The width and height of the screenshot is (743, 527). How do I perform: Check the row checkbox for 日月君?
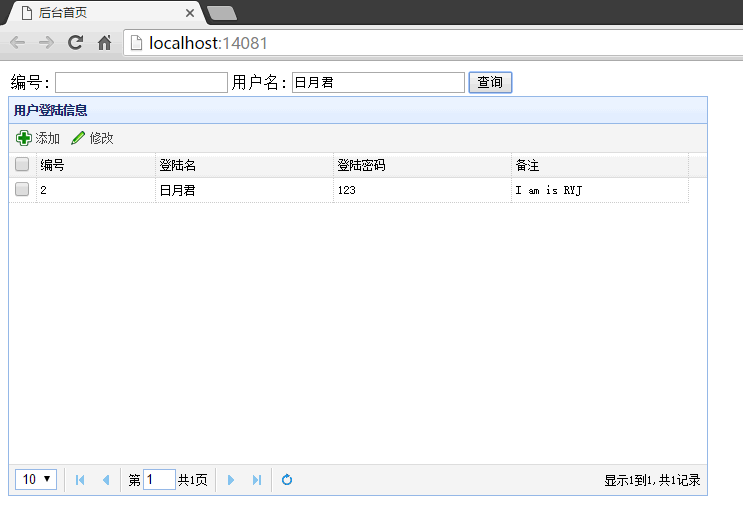[x=22, y=189]
